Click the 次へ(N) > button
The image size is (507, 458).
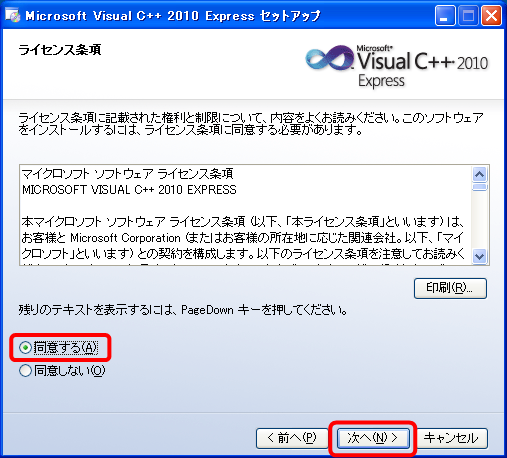point(373,438)
